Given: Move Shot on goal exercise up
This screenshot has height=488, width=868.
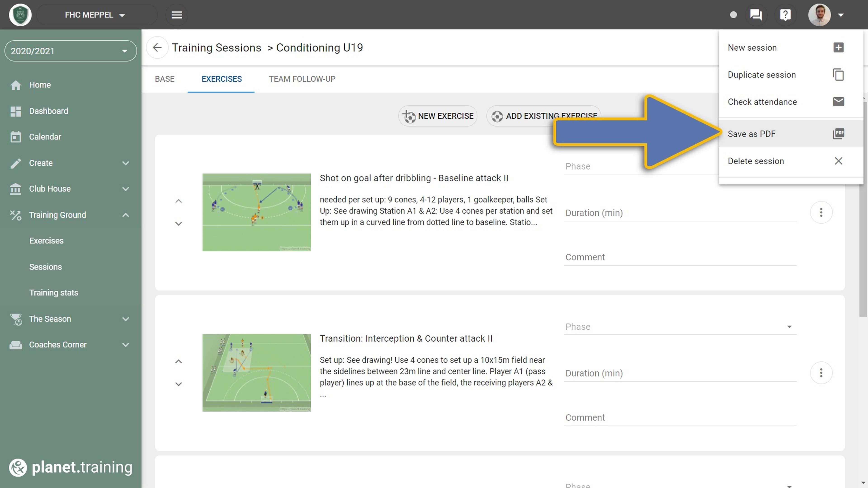Looking at the screenshot, I should click(x=179, y=201).
